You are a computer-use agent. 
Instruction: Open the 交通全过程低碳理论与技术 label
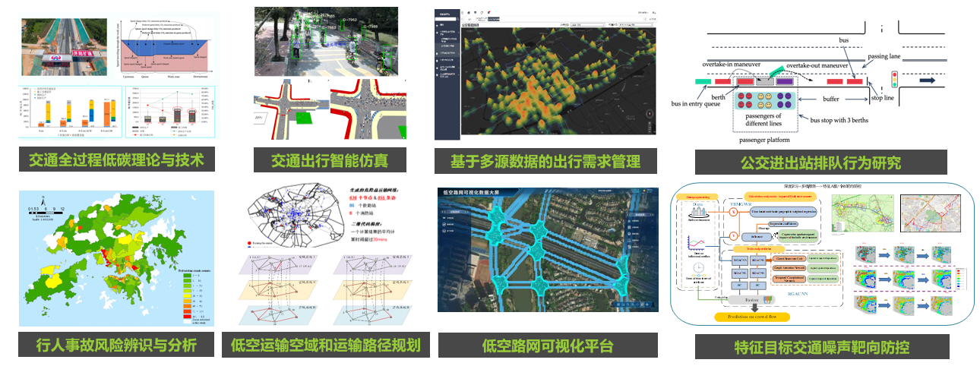(x=115, y=160)
